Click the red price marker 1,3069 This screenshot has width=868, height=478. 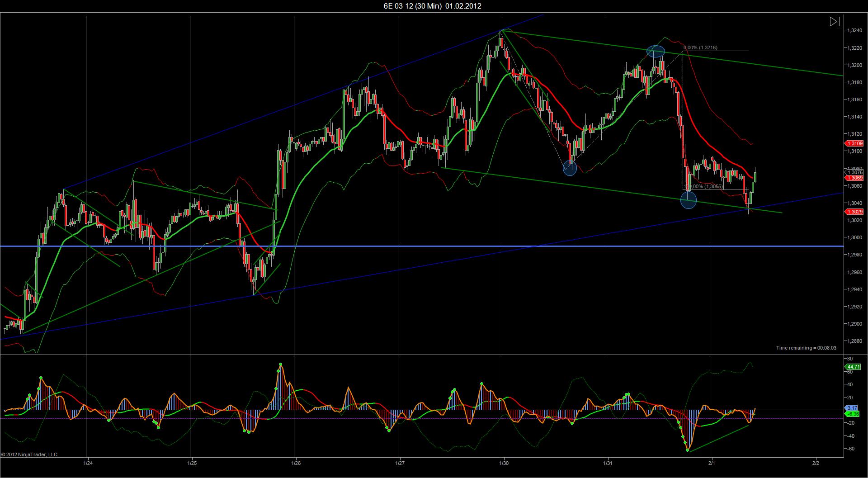point(854,178)
